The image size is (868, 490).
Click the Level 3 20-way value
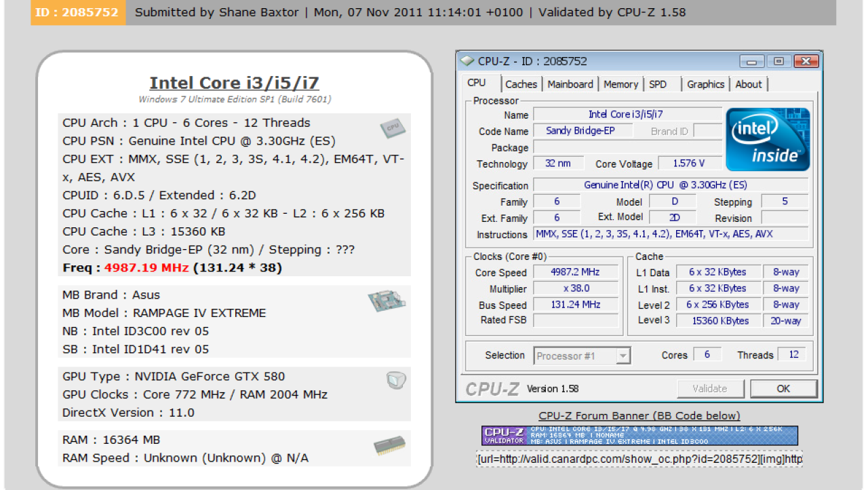(786, 320)
